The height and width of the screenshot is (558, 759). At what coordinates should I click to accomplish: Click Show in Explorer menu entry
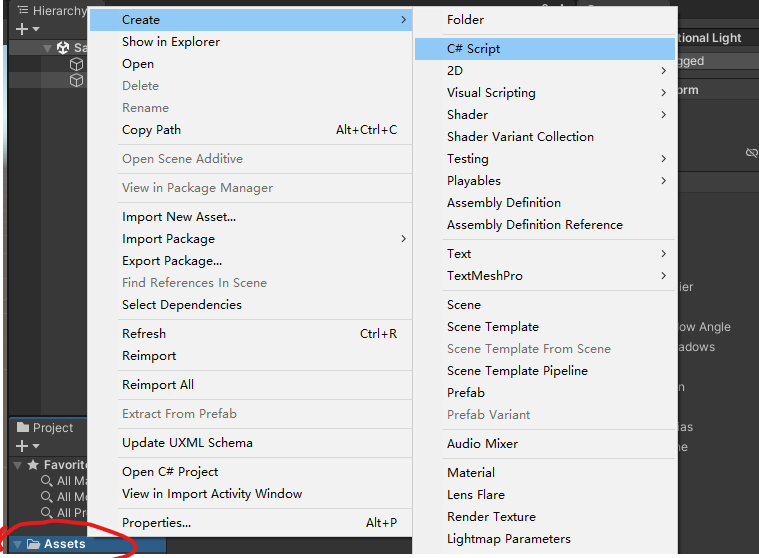(x=251, y=42)
